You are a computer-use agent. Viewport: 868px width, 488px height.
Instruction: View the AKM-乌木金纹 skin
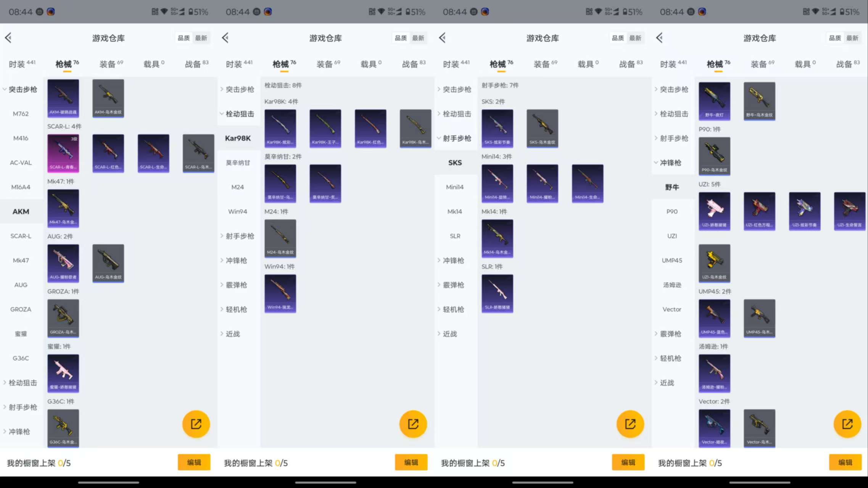(108, 98)
